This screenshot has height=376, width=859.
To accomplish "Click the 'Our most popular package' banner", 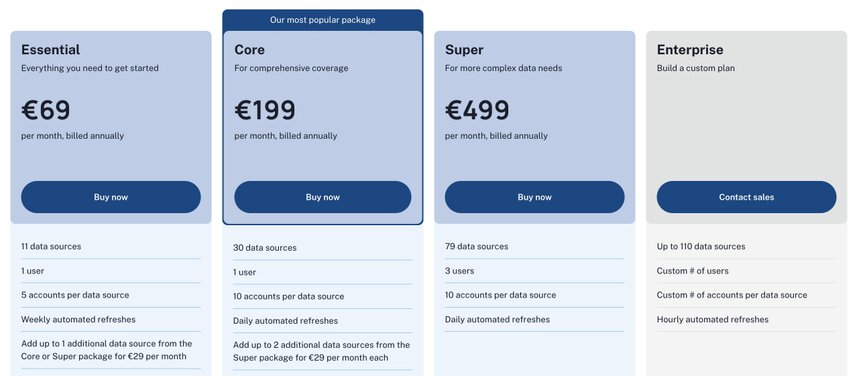I will tap(323, 20).
